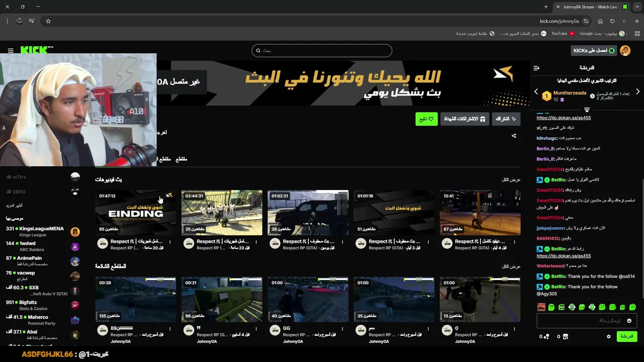644x362 pixels.
Task: Insert the first photo emote in chat
Action: 541,307
